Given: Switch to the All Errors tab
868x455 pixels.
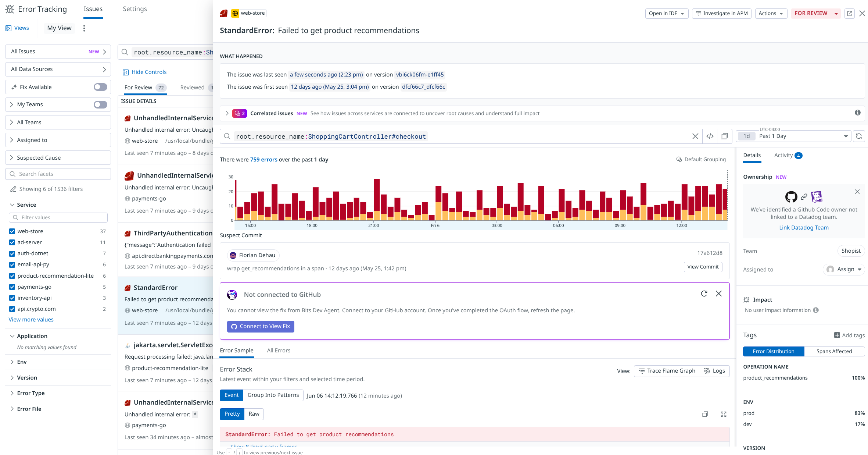Looking at the screenshot, I should [279, 351].
